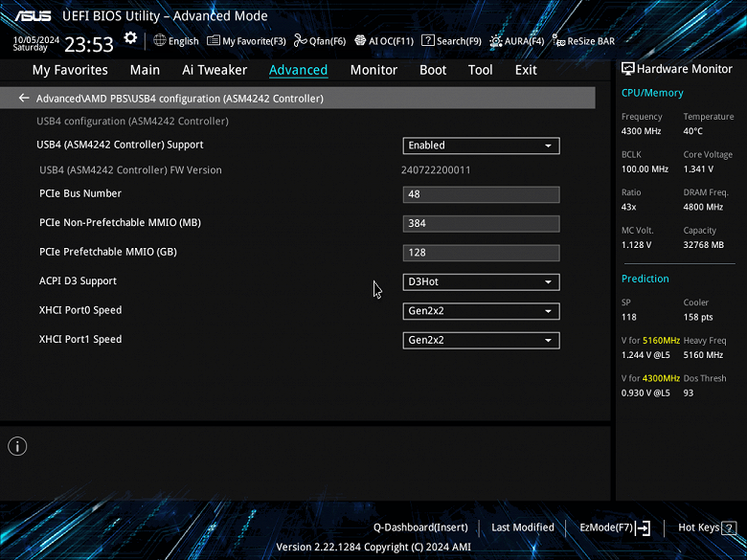747x560 pixels.
Task: Click PCIe Prefetchable MMIO field
Action: point(481,253)
